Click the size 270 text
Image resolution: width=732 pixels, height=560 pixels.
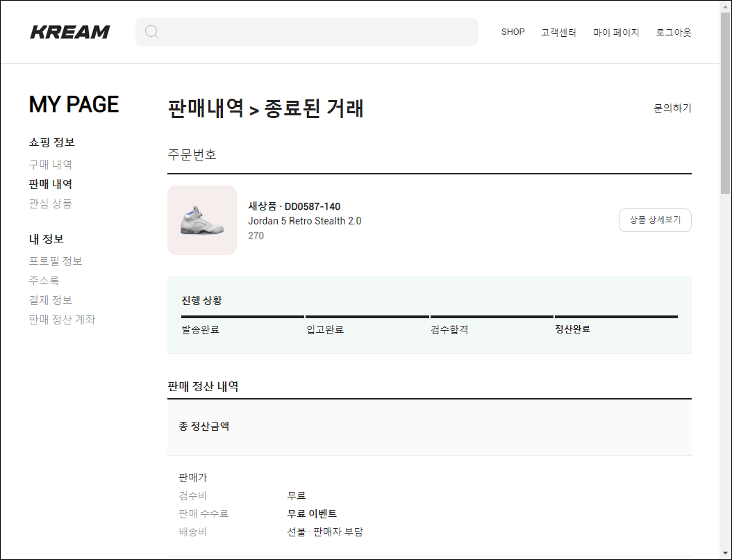click(x=256, y=236)
